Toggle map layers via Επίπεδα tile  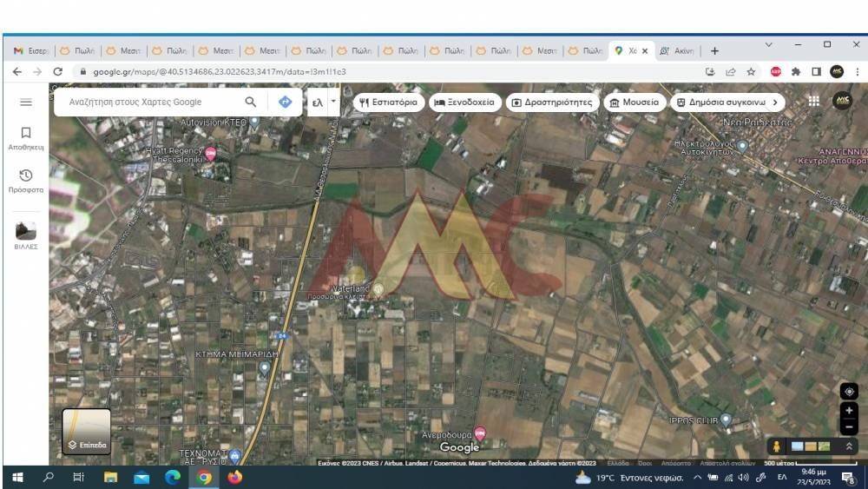86,432
